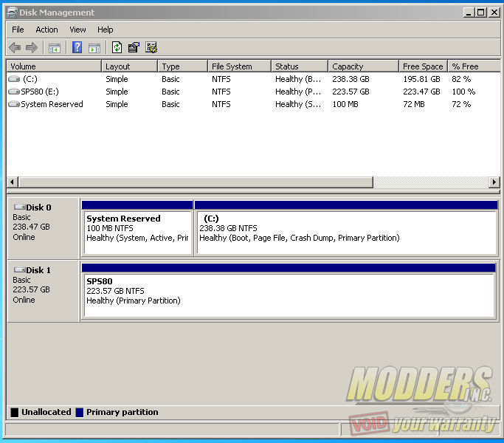Sort by the Free Space column header
The width and height of the screenshot is (504, 443).
[423, 66]
